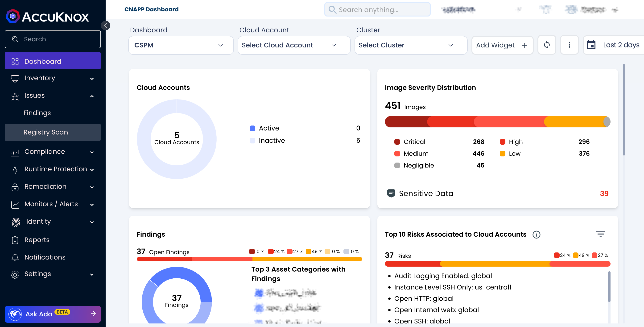Click the Active legend color swatch
This screenshot has height=327, width=644.
252,128
